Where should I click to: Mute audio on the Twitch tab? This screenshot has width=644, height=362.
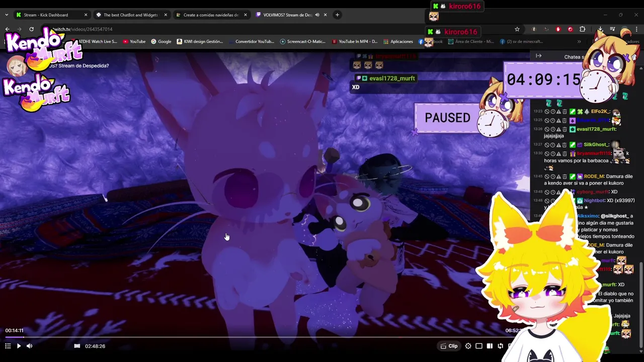point(317,15)
